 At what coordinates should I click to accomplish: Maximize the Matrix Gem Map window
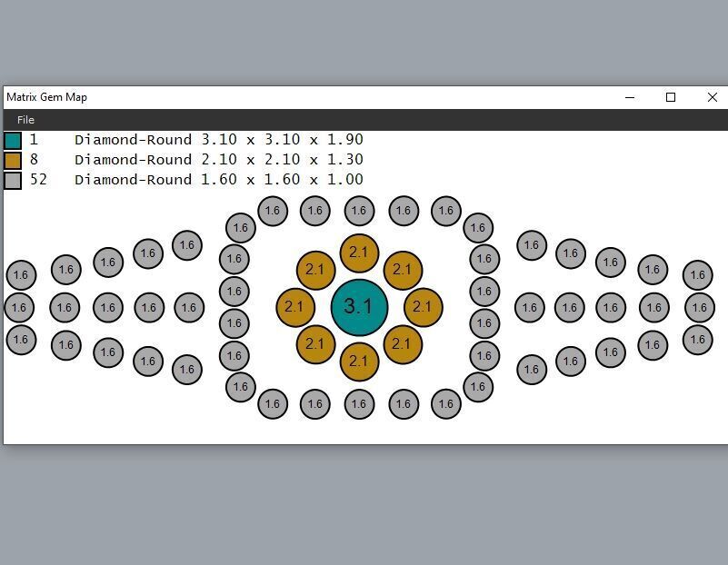pos(671,97)
